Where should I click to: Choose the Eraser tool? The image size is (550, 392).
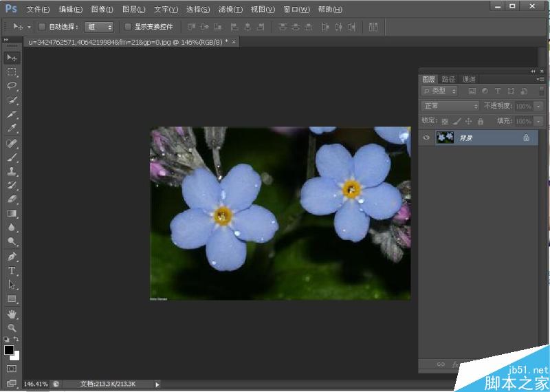pos(12,199)
